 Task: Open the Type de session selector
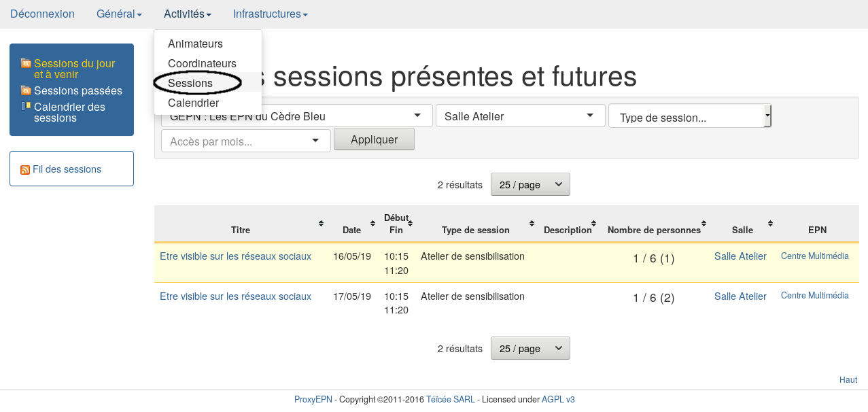(690, 117)
